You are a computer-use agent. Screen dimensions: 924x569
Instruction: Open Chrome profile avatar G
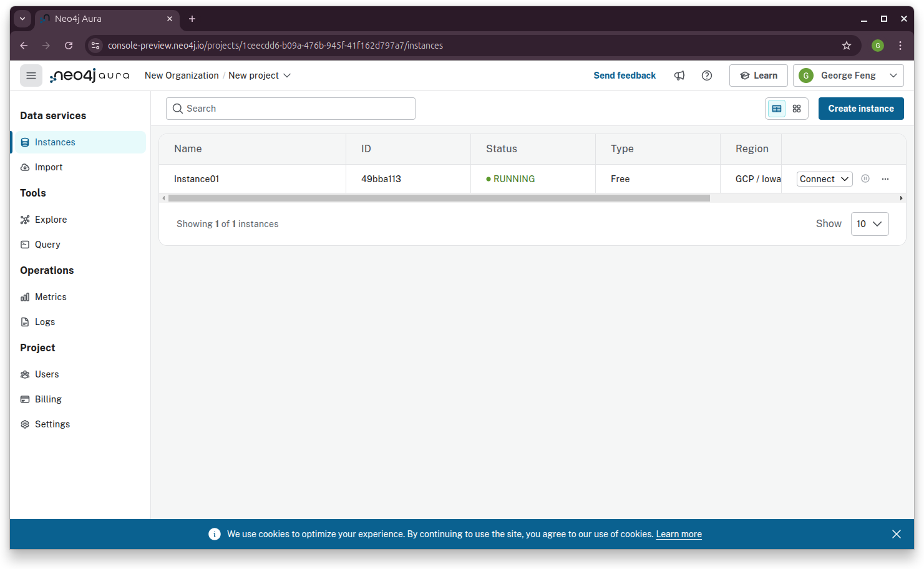878,46
